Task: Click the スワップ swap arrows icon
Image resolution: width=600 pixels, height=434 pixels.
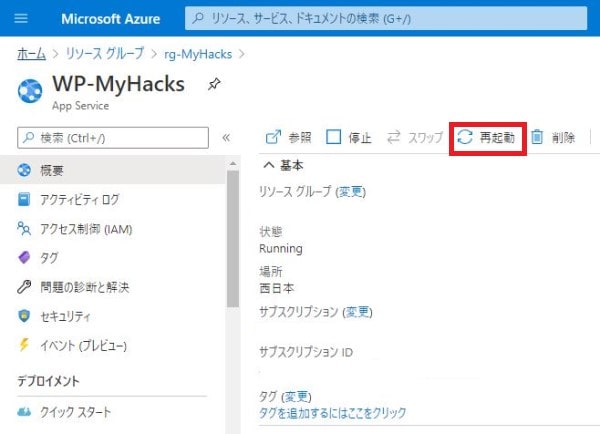Action: pyautogui.click(x=393, y=137)
